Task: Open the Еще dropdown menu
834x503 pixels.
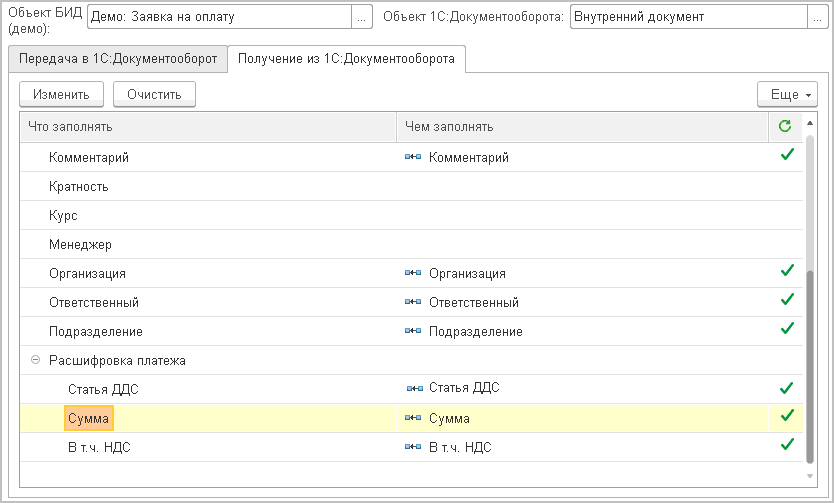Action: pos(788,94)
